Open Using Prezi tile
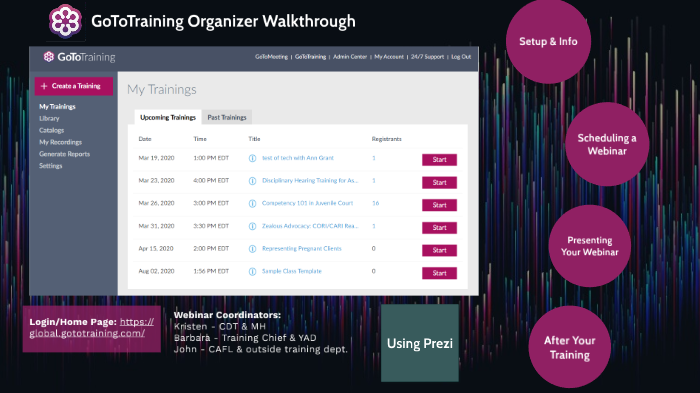The height and width of the screenshot is (393, 700). (420, 343)
